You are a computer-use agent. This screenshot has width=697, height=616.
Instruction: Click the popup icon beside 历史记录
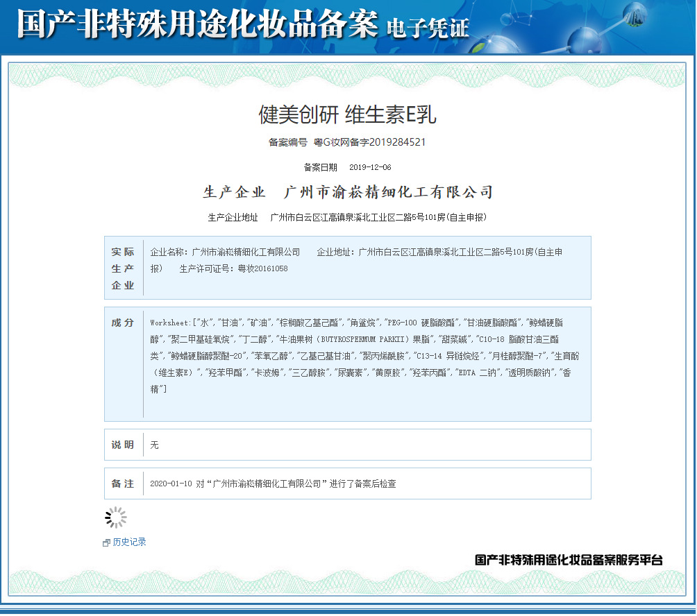106,542
